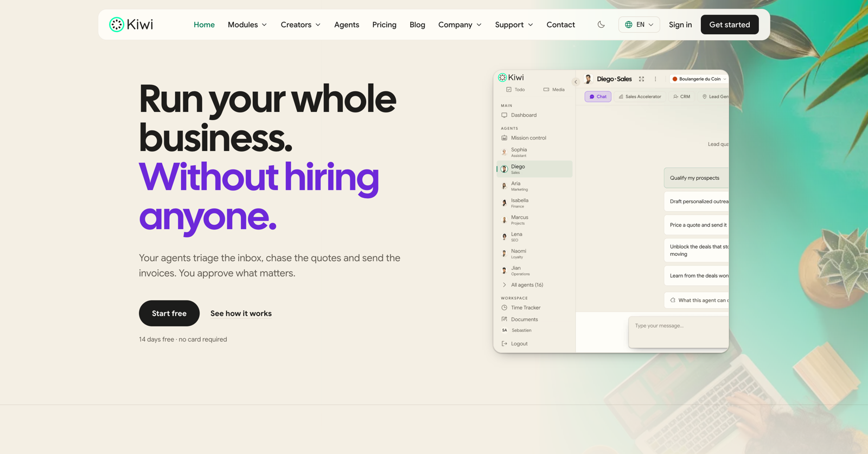868x454 pixels.
Task: Open the Agents page
Action: 347,24
